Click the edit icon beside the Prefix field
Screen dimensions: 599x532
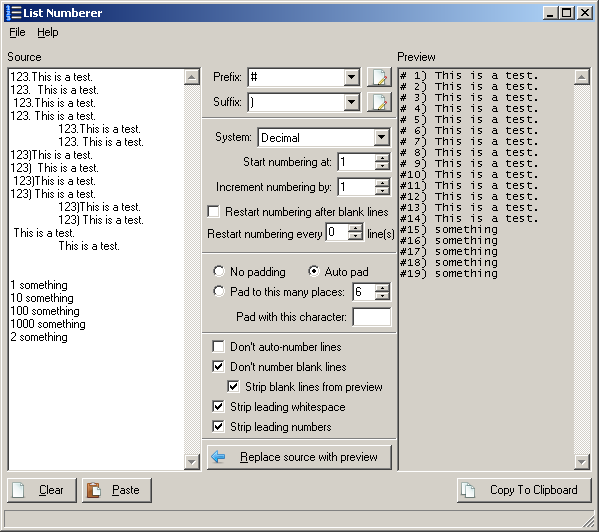(379, 77)
